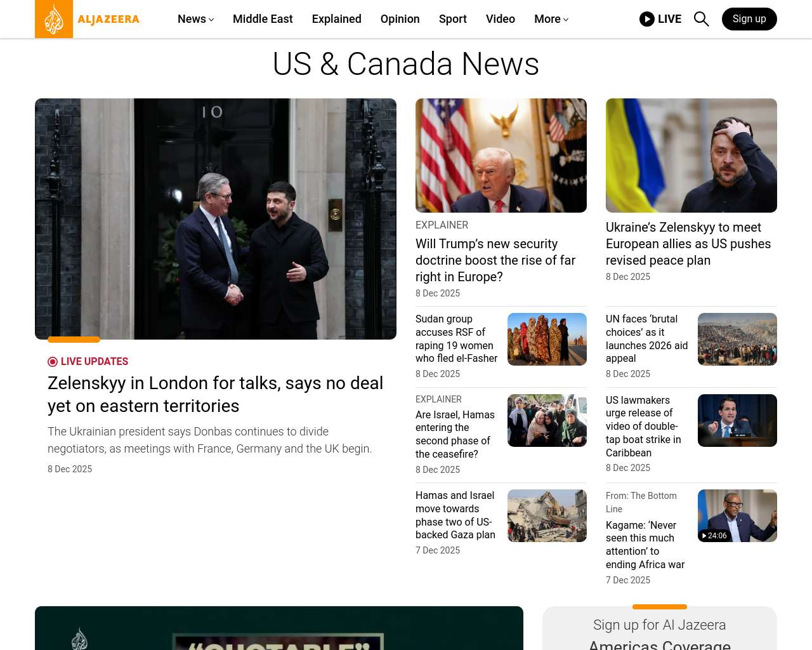Click the LIVE play icon
This screenshot has height=650, width=812.
[x=647, y=19]
